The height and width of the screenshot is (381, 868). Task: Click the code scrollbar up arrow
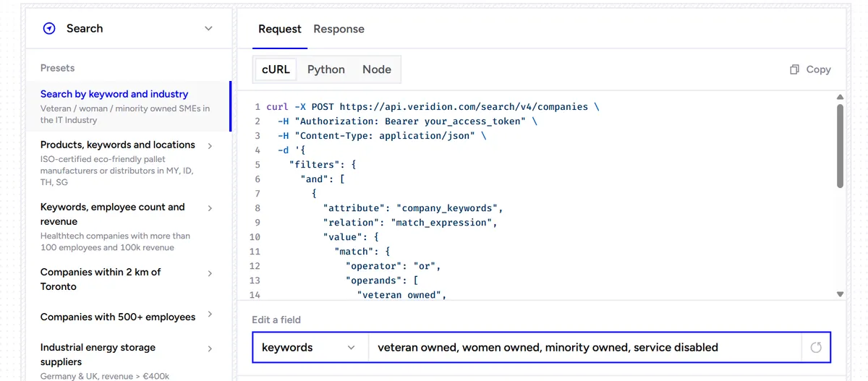point(840,97)
